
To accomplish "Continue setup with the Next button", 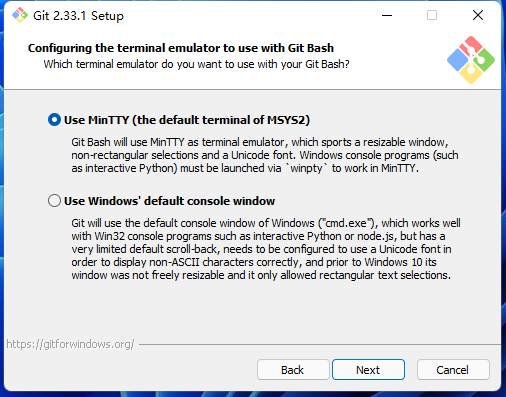I will point(368,370).
